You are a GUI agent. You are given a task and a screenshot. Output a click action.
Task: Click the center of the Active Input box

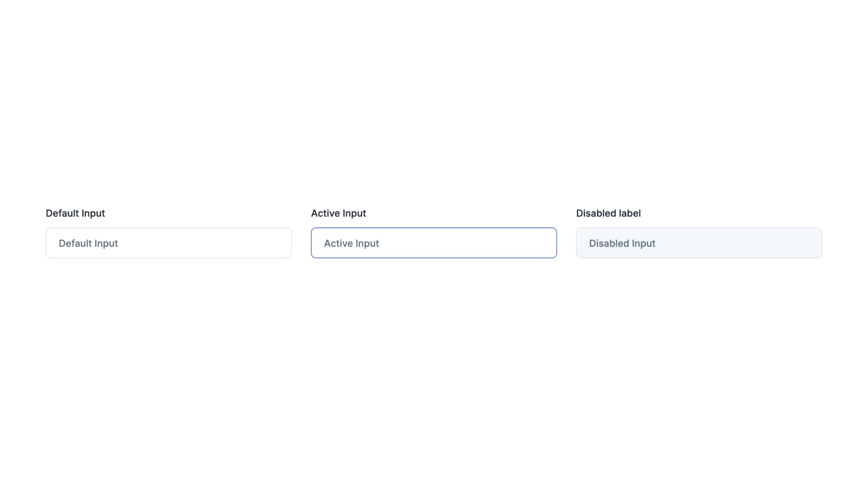[x=434, y=243]
